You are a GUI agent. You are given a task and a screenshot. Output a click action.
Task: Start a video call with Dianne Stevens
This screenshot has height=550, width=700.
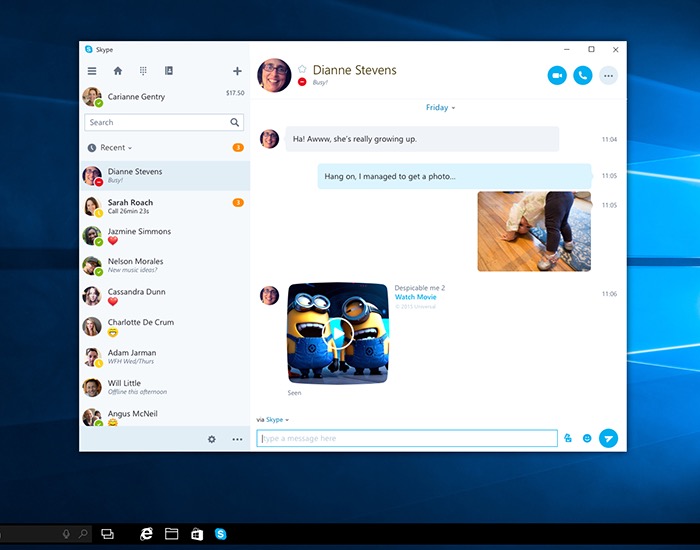(557, 75)
